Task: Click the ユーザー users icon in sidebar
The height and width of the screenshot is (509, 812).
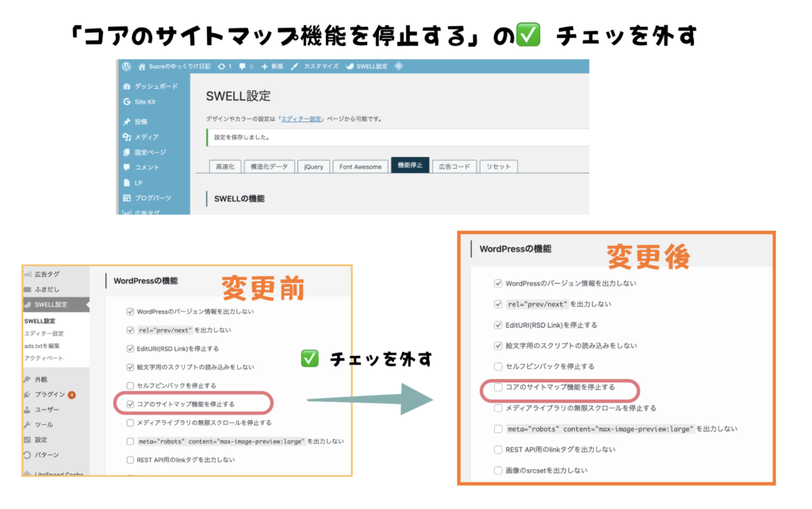Action: (x=28, y=409)
